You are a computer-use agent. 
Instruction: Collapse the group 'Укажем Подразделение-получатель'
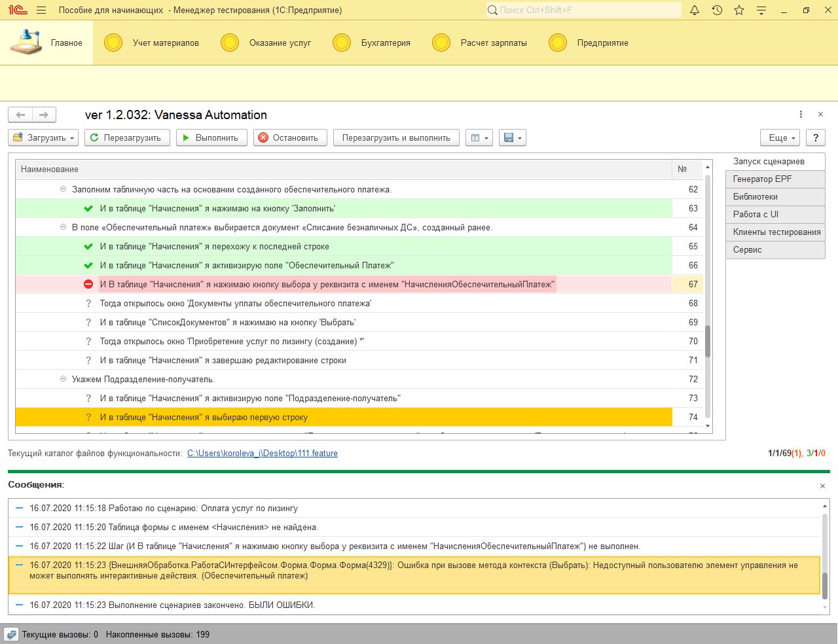(64, 379)
